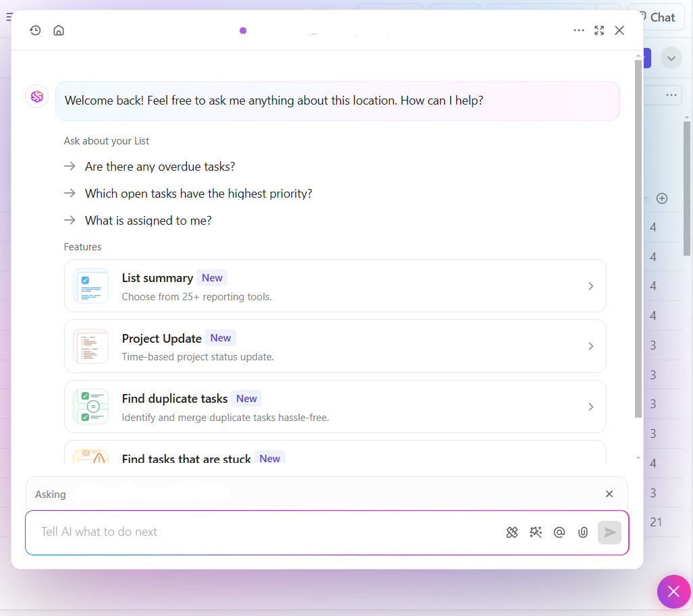Open the dropdown chevron in background toolbar

coord(671,58)
